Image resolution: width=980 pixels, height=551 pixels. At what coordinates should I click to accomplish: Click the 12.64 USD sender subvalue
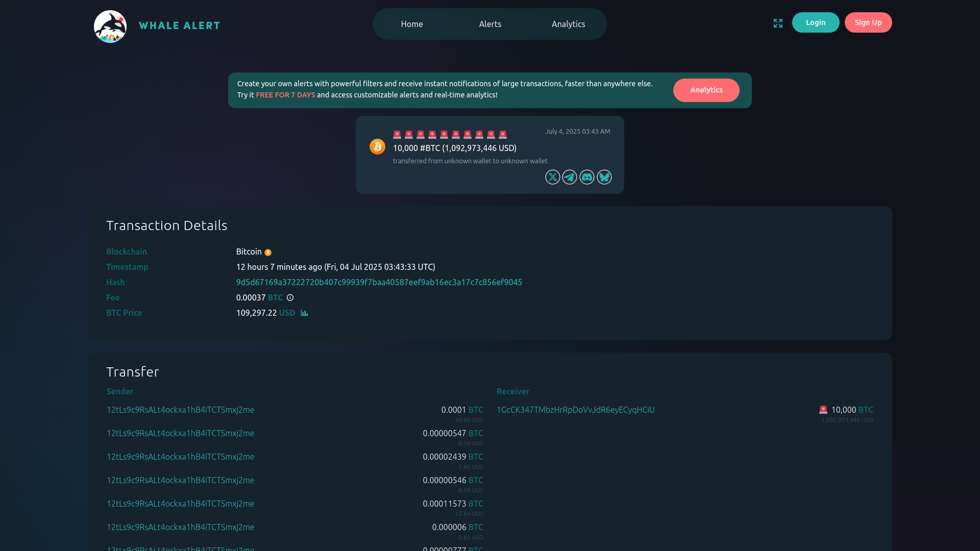point(469,514)
